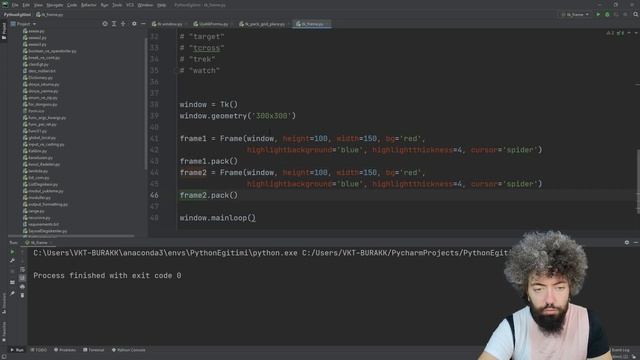Place cursor at end of window.mainloop() line
Viewport: 640px width, 360px height.
256,218
